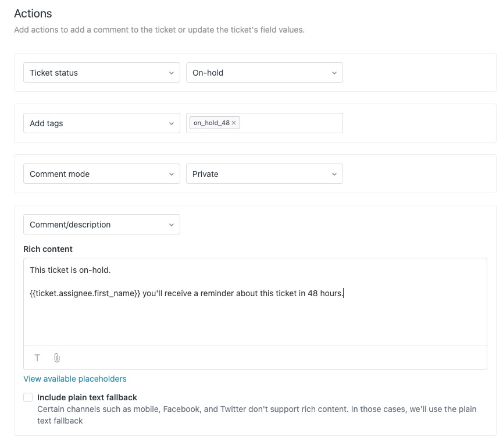The width and height of the screenshot is (503, 448).
Task: Expand the Ticket status selector chevron
Action: (172, 73)
